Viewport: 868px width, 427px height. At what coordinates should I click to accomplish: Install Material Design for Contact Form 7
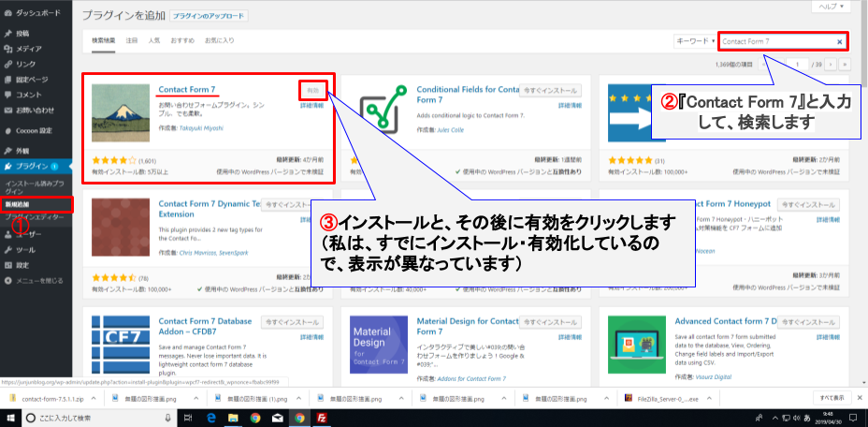click(x=550, y=322)
